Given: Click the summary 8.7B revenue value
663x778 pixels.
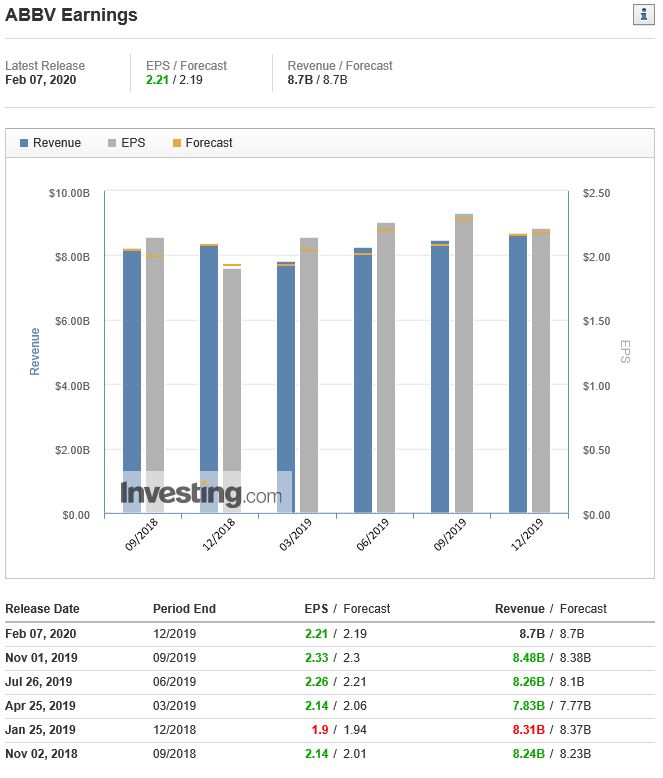Looking at the screenshot, I should [x=300, y=80].
